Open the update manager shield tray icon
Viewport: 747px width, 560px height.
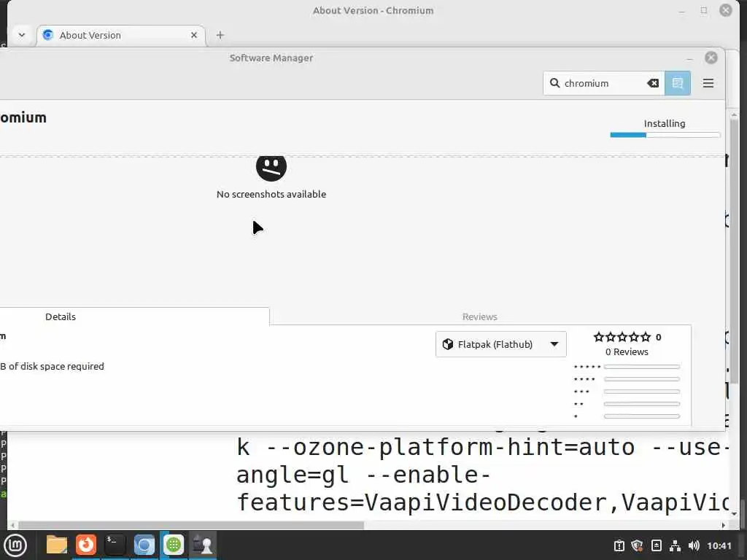[637, 545]
